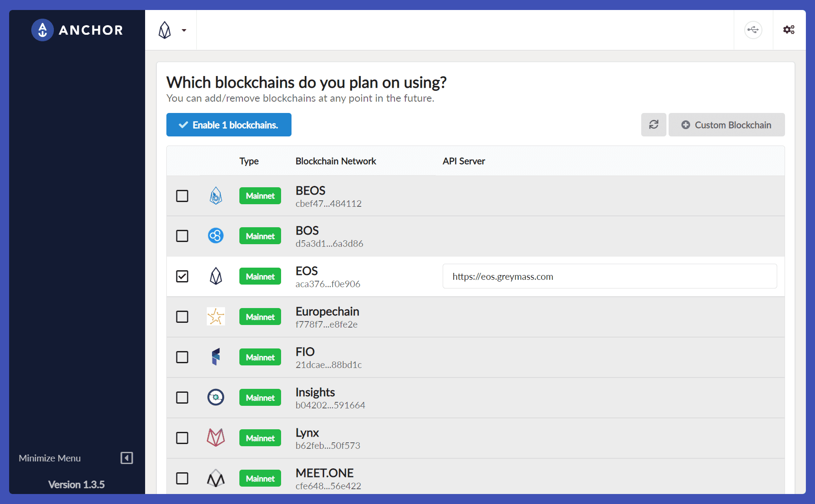Click chain ID b04202...591664
The width and height of the screenshot is (815, 504).
[x=330, y=405]
